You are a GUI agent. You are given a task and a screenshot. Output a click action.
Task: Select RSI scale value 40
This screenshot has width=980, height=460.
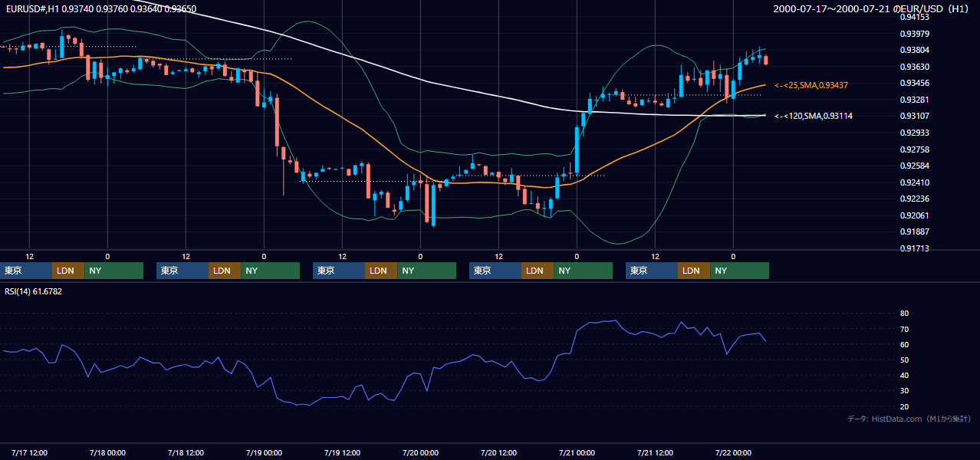pyautogui.click(x=904, y=375)
